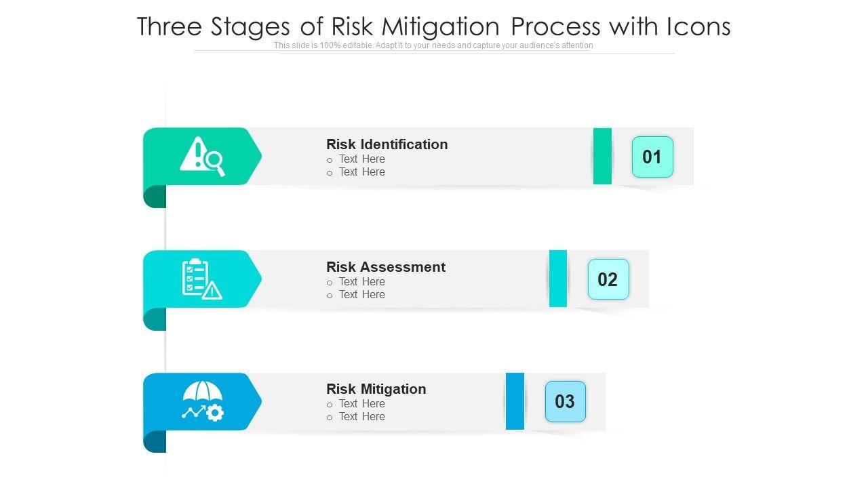Click the risk identification warning magnifier icon
Screen dimensions: 868x488
click(x=202, y=157)
